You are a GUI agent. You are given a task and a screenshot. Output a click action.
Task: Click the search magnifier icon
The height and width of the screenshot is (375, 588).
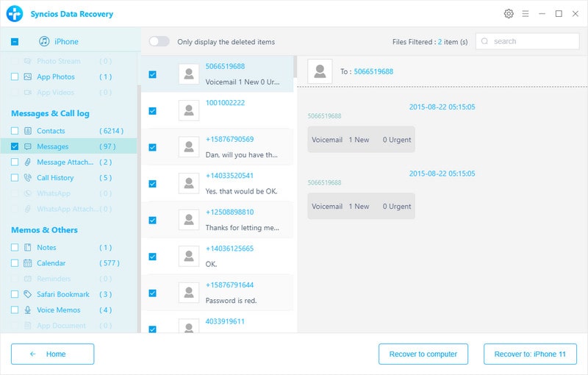[484, 41]
